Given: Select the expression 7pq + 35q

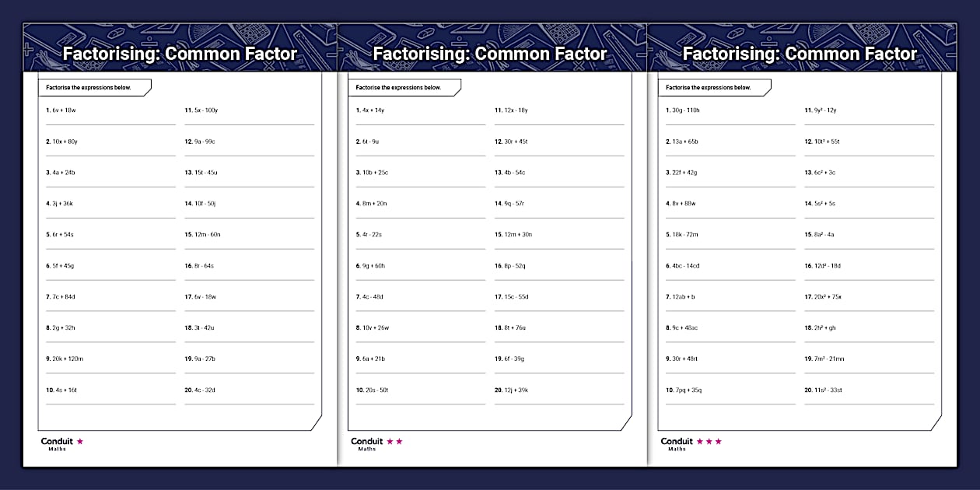Looking at the screenshot, I should coord(688,390).
